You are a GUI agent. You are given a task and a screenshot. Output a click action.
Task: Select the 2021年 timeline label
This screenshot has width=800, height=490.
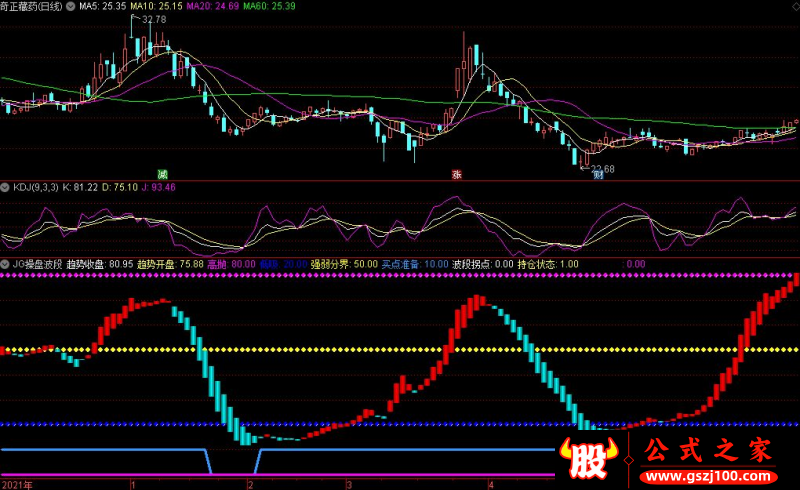[17, 484]
